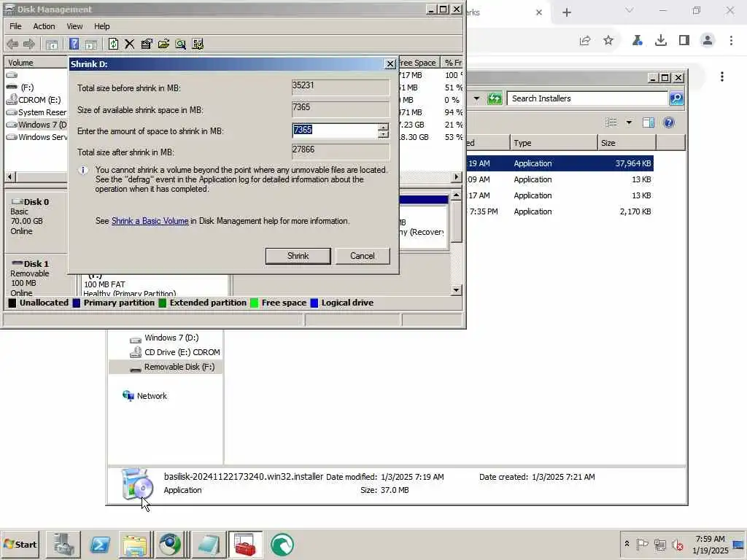Image resolution: width=747 pixels, height=560 pixels.
Task: Select the 2,170 KB Application file row
Action: point(560,211)
